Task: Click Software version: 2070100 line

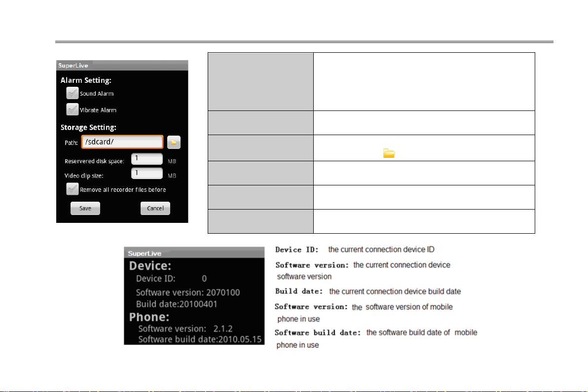Action: [x=188, y=292]
